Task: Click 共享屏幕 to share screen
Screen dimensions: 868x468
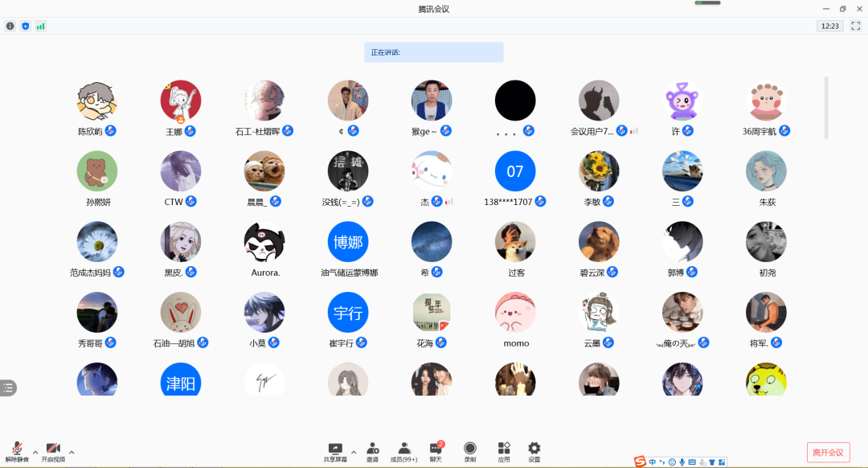Action: click(335, 451)
